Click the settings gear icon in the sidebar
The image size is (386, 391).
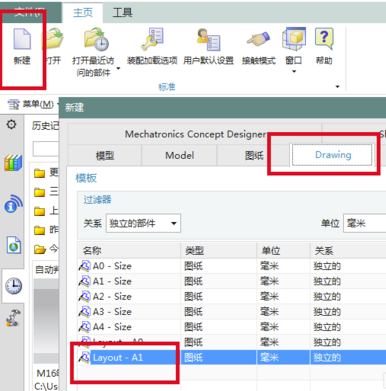[x=11, y=125]
